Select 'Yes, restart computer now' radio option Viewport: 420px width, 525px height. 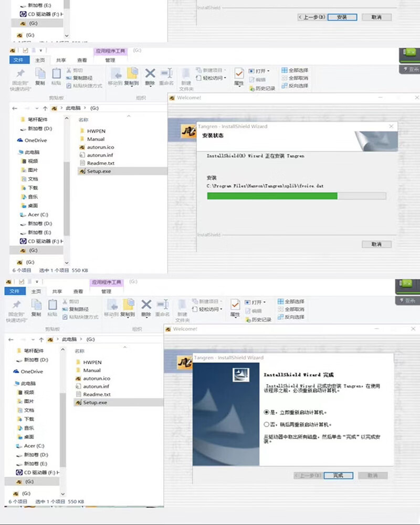tap(267, 412)
